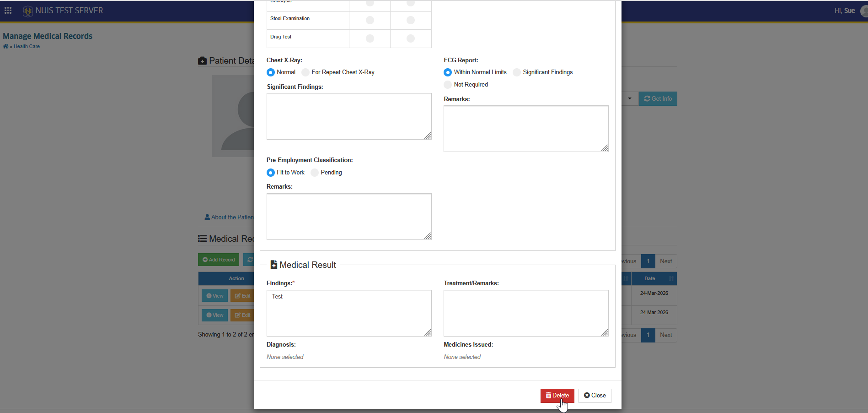Go to home breadcrumb icon
868x413 pixels.
tap(5, 46)
